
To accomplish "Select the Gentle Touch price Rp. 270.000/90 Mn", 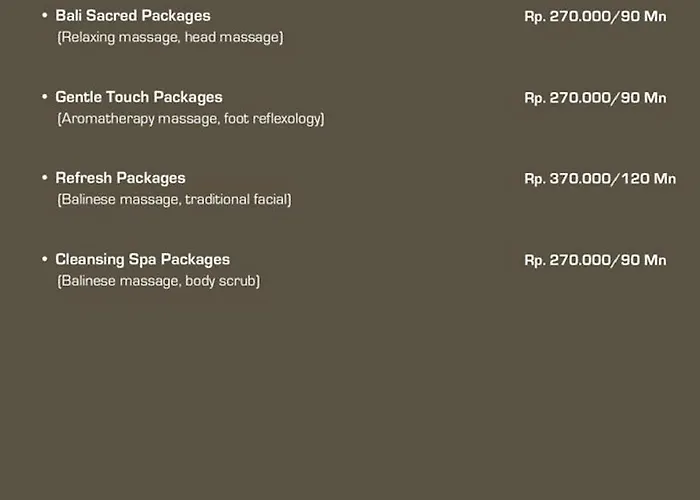I will point(595,98).
